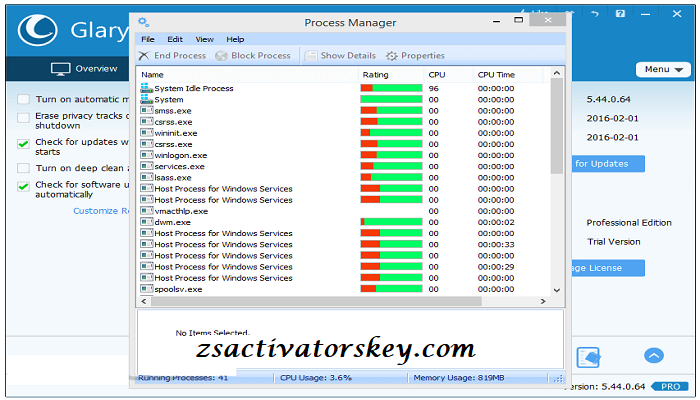Screen dimensions: 700x400
Task: Sort by the CPU Time column header
Action: pos(508,75)
